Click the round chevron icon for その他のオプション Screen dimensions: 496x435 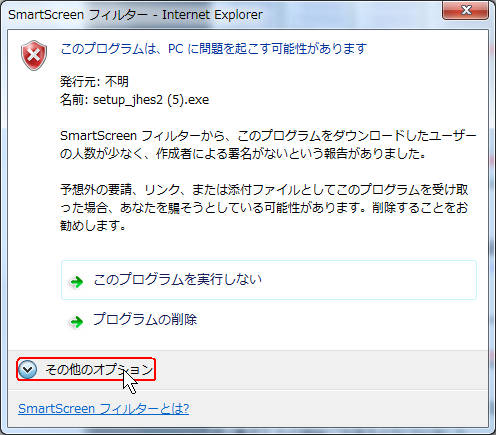27,369
